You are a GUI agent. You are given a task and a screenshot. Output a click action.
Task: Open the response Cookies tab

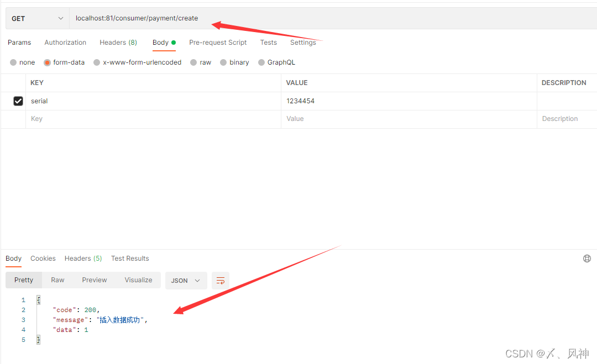43,259
